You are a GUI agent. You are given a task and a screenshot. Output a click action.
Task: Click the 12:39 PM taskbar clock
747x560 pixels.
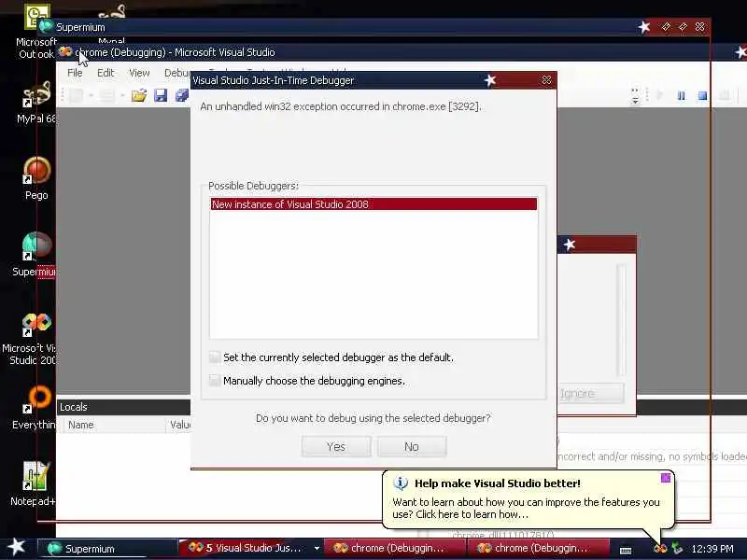[712, 549]
